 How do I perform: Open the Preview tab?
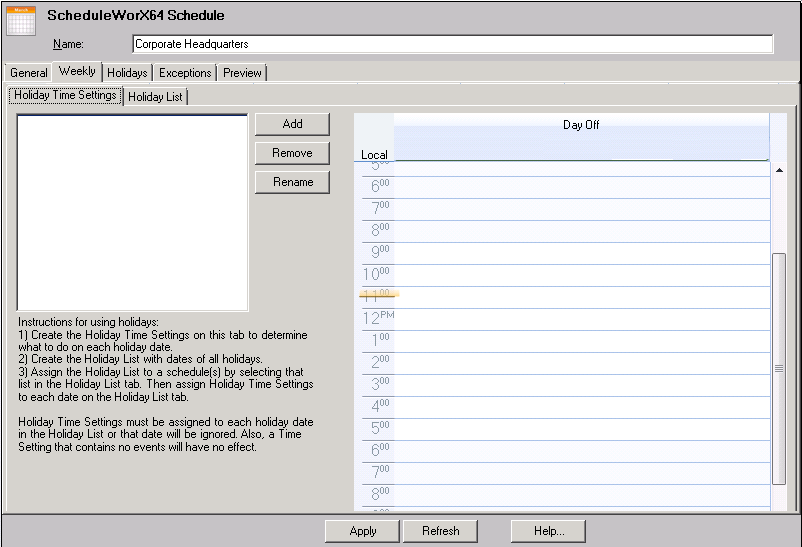pyautogui.click(x=242, y=73)
